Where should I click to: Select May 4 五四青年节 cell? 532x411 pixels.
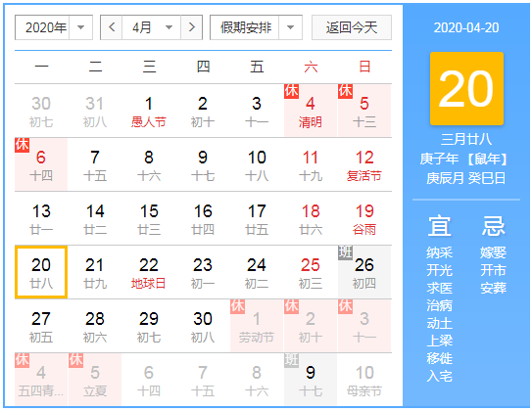coord(41,380)
